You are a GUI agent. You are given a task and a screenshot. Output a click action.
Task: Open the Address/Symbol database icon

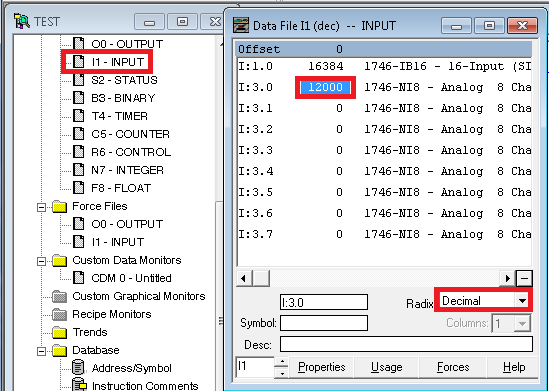click(x=78, y=368)
